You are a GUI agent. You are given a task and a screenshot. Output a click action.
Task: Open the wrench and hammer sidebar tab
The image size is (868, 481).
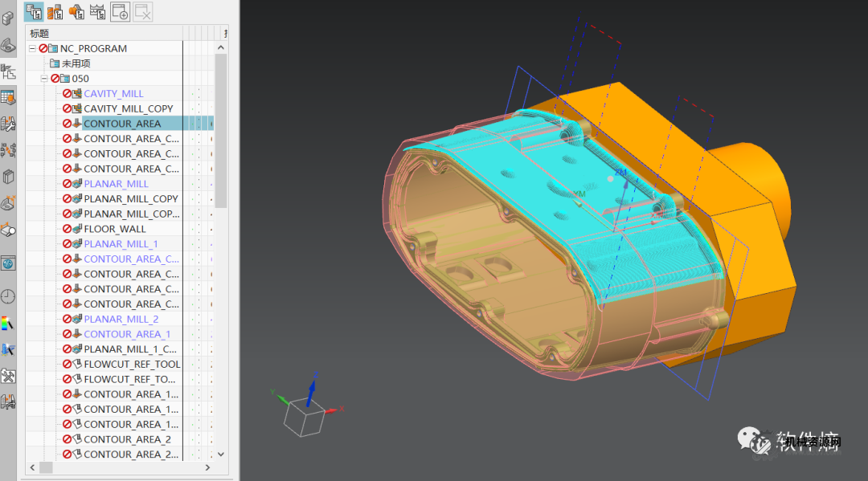pyautogui.click(x=8, y=376)
